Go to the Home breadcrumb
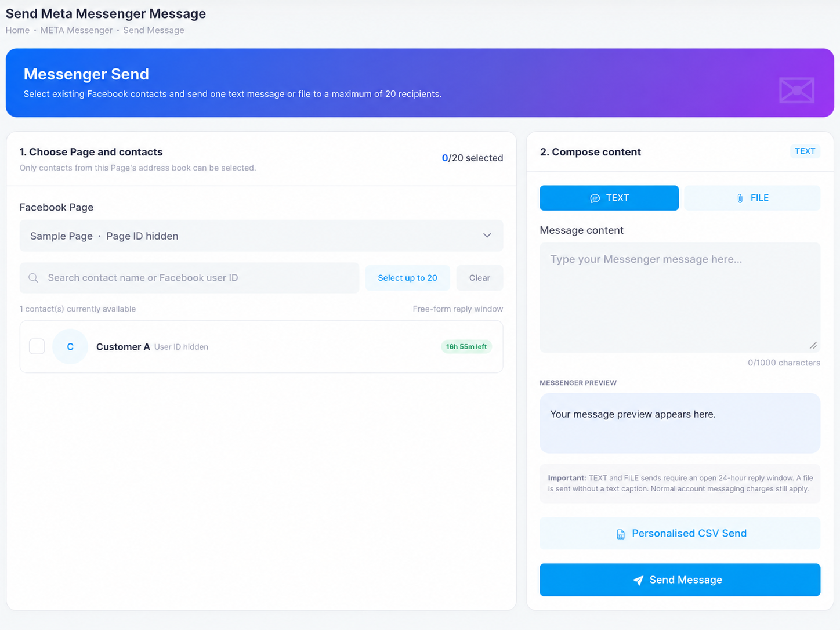 pos(17,30)
